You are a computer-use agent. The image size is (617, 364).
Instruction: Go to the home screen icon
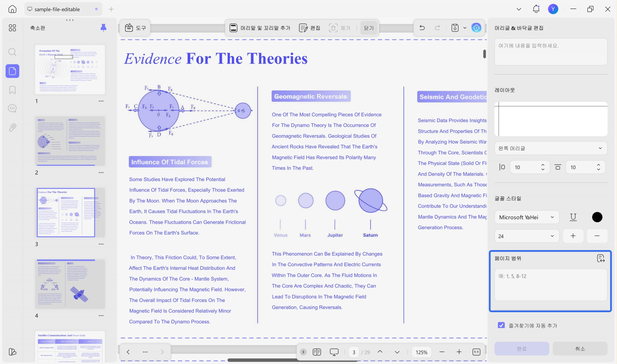pyautogui.click(x=12, y=9)
